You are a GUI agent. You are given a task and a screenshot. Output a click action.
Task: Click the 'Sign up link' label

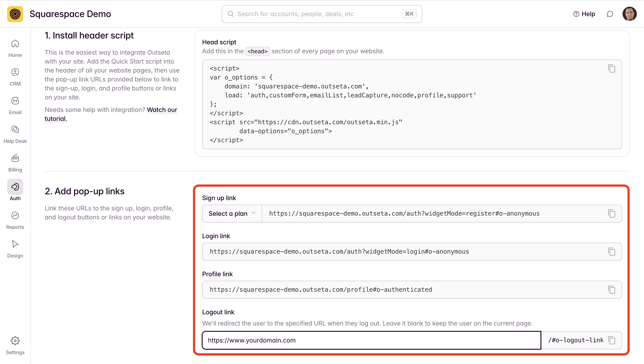(219, 198)
